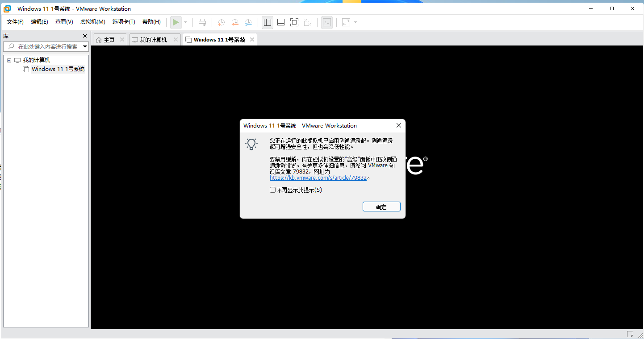This screenshot has height=339, width=644.
Task: Open the 帮助(H) menu
Action: pos(151,22)
